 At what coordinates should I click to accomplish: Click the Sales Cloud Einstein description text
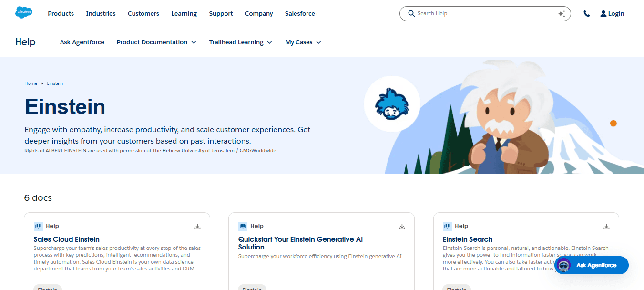[117, 259]
